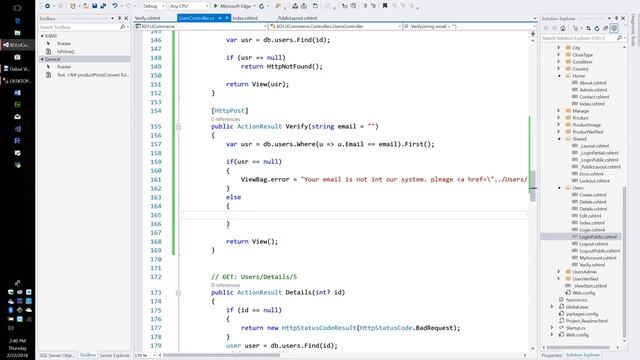Select the Global.asax file

coord(577,307)
